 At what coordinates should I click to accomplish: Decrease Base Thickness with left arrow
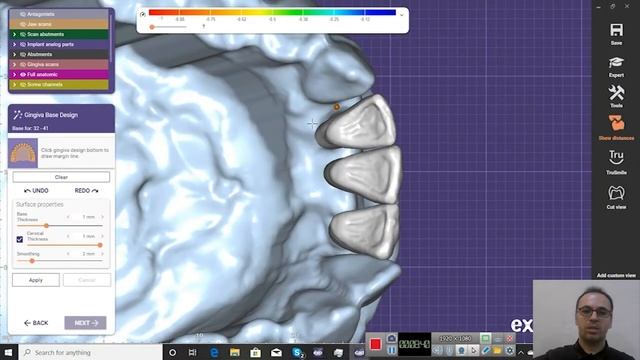point(68,217)
